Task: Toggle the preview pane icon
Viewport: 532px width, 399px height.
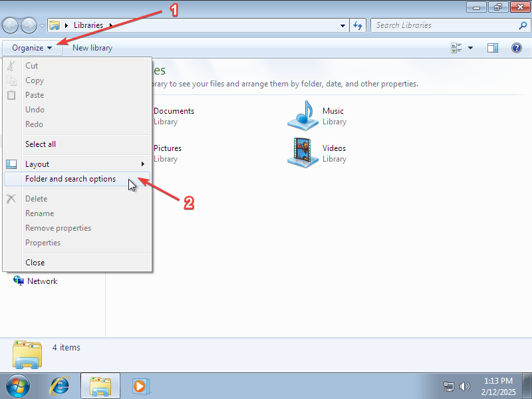Action: (493, 48)
